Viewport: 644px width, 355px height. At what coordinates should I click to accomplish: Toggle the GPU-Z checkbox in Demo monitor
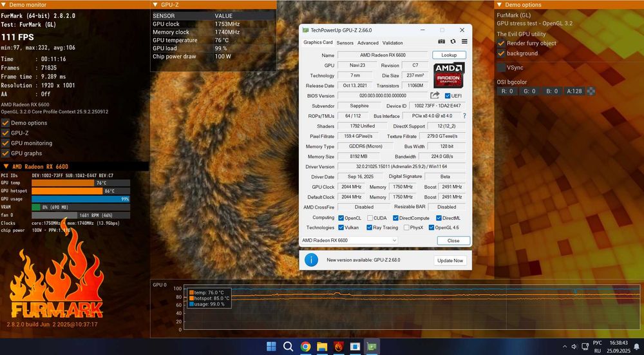(x=5, y=133)
